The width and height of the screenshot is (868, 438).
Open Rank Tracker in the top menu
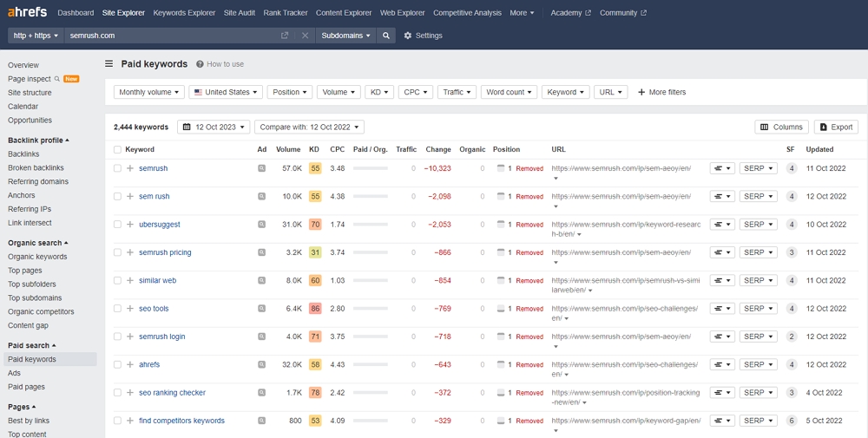coord(285,13)
